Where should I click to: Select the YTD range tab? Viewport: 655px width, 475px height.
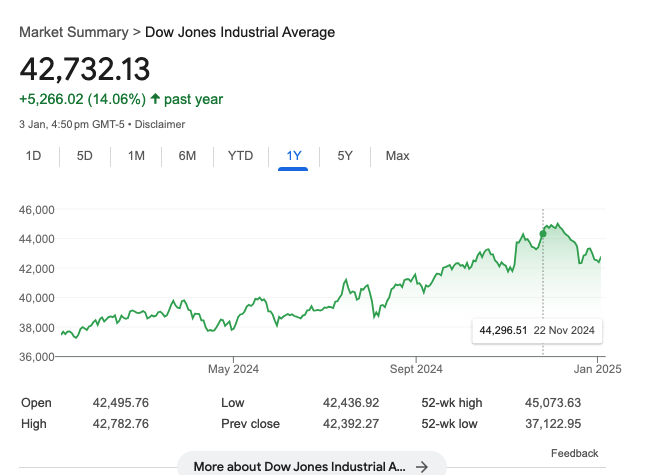(240, 156)
